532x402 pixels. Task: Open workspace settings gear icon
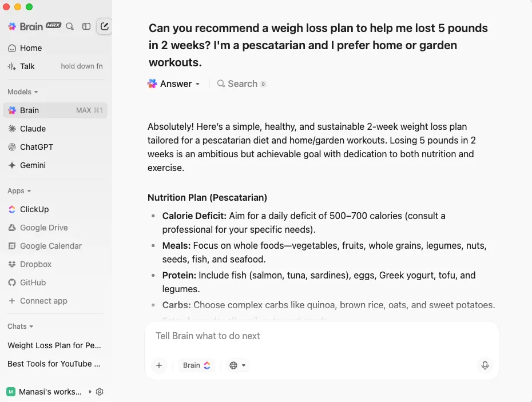(x=100, y=392)
